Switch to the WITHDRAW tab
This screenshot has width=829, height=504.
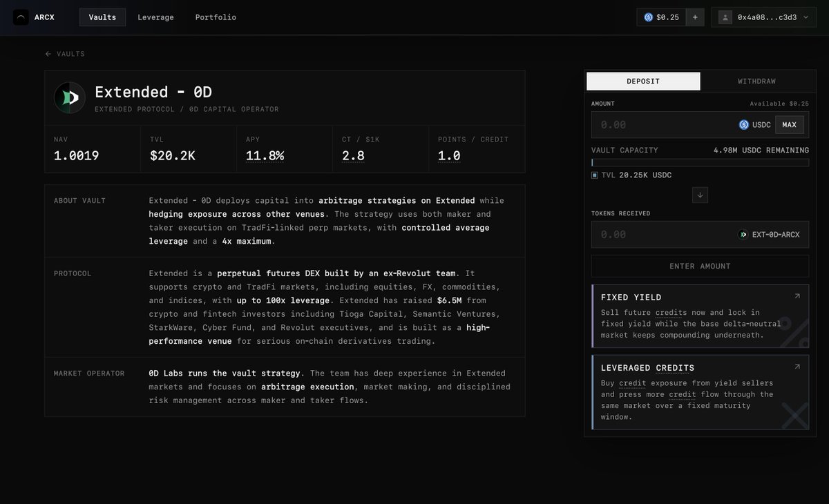(756, 81)
